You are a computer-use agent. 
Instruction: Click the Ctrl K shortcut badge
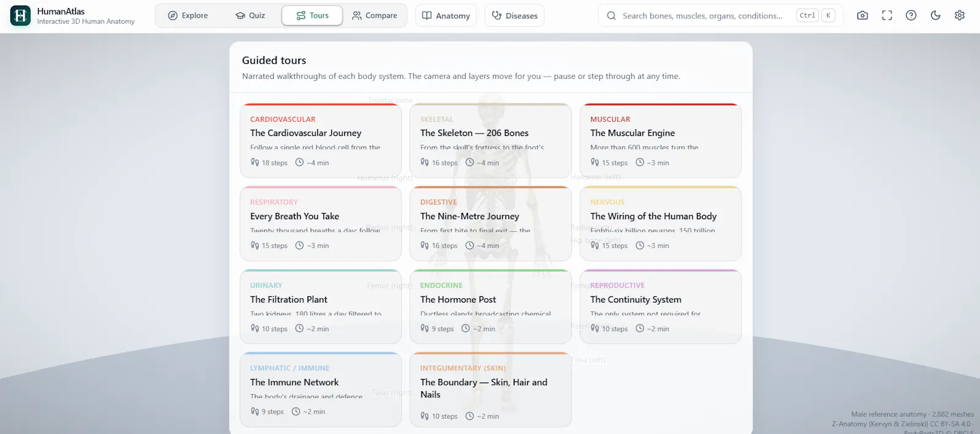click(x=816, y=16)
